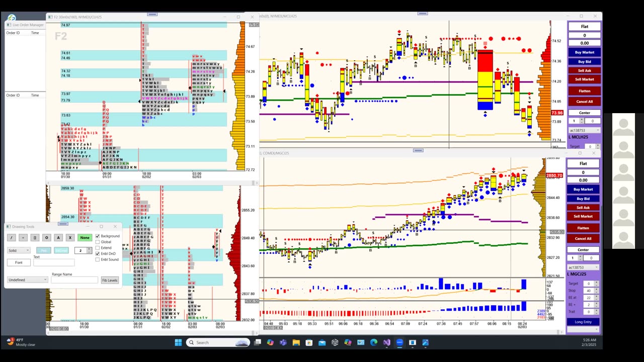The height and width of the screenshot is (362, 644).
Task: Click quantity stepper in the MCLH25 panel
Action: pyautogui.click(x=576, y=121)
